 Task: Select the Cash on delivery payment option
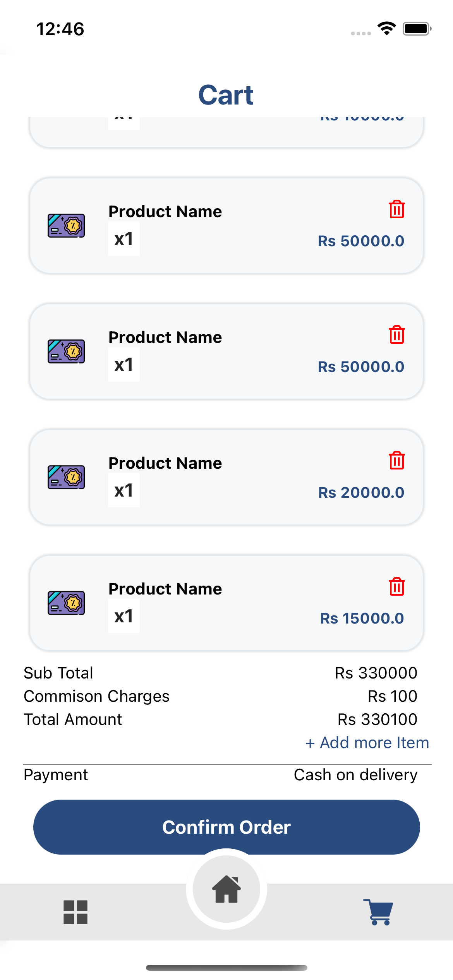[x=355, y=775]
